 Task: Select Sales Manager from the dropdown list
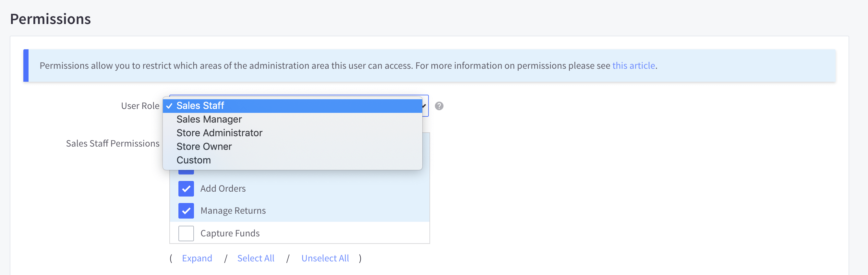[x=209, y=119]
